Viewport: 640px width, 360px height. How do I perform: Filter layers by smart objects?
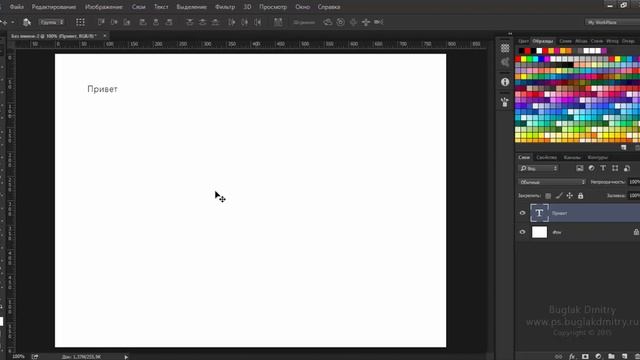(x=627, y=168)
